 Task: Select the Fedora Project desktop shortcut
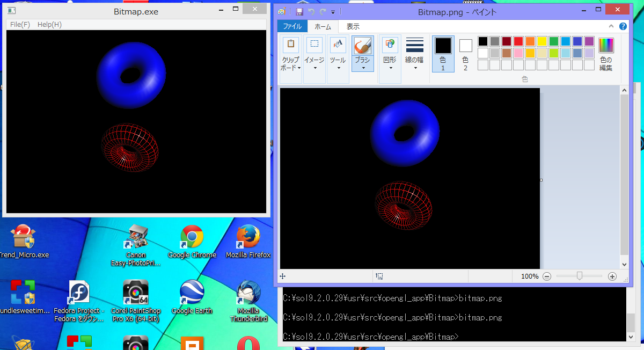point(79,301)
